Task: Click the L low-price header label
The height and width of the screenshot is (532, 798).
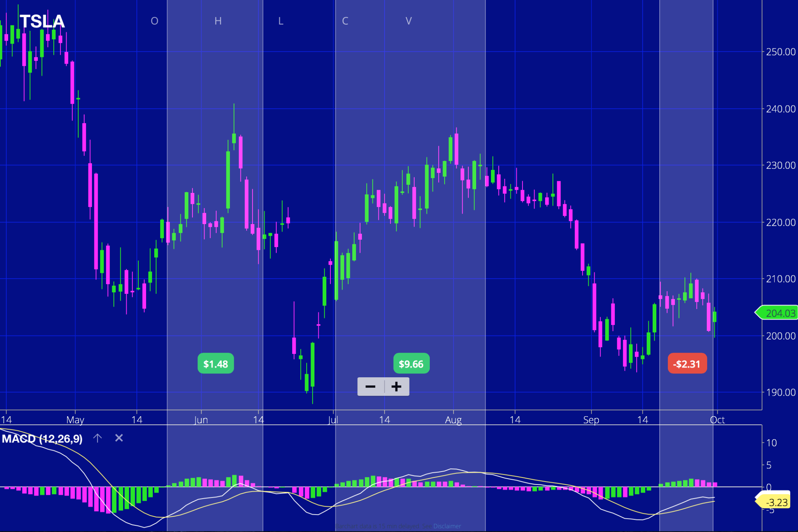Action: pyautogui.click(x=281, y=21)
